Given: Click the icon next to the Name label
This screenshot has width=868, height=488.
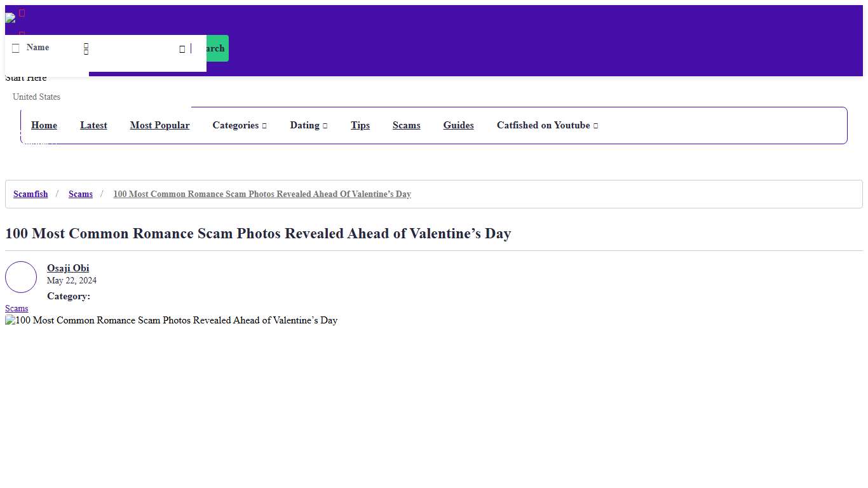Looking at the screenshot, I should (16, 48).
